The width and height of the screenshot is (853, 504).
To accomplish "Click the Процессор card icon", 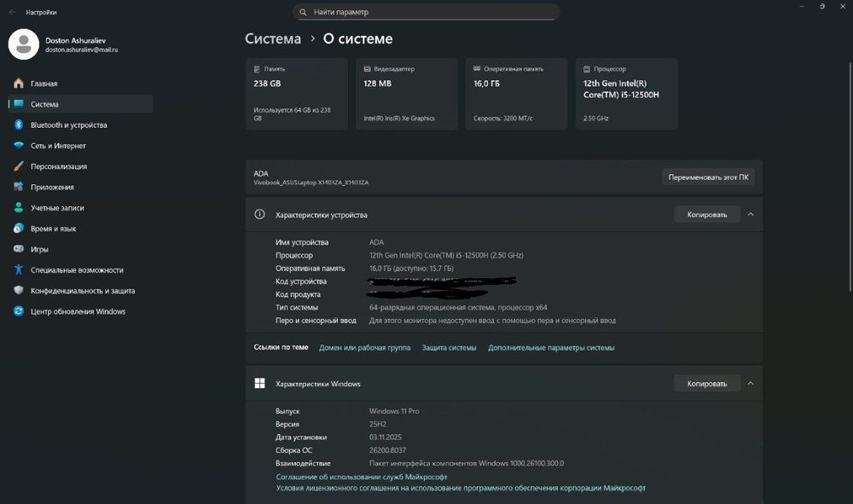I will click(587, 69).
